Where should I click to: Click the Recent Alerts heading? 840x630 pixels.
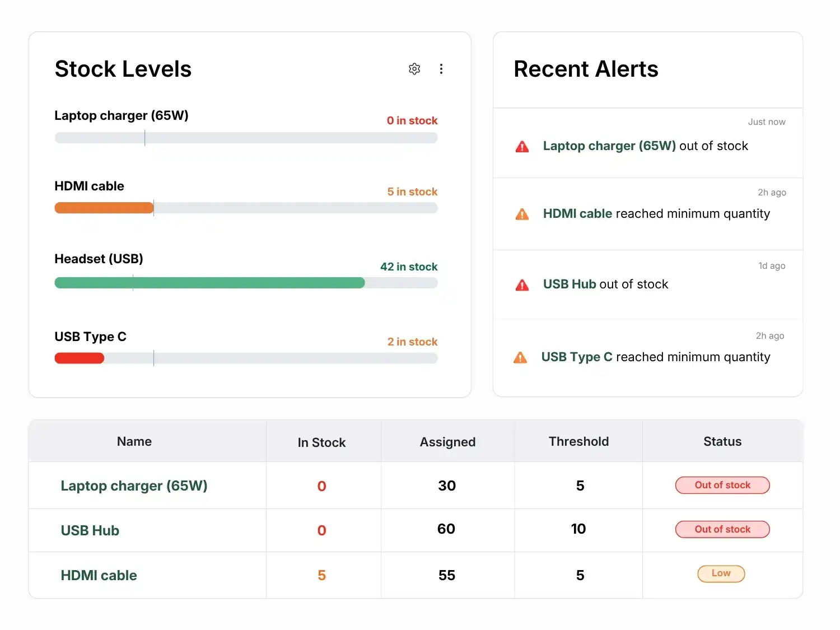586,69
